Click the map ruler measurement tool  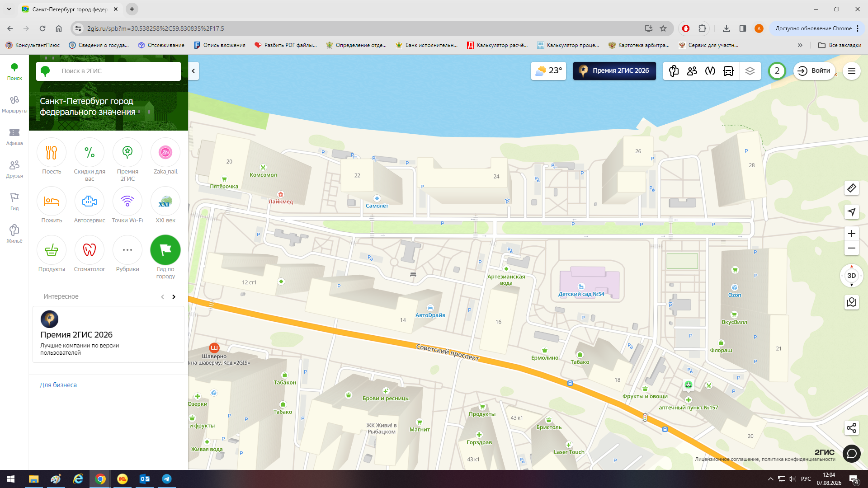tap(852, 188)
